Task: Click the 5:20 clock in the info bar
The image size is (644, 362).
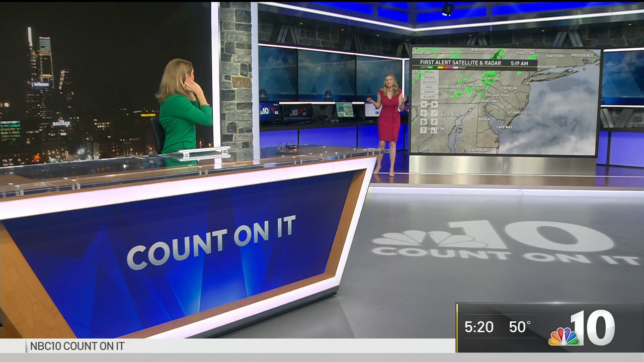Action: pos(478,327)
